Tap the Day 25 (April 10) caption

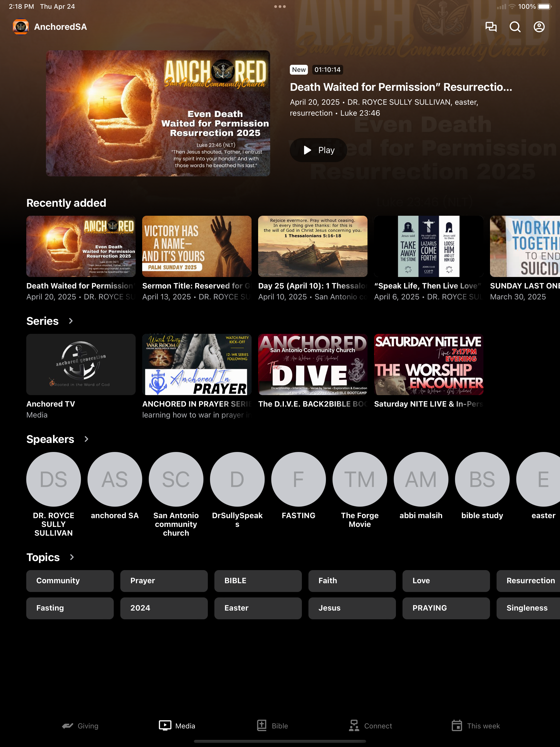tap(313, 286)
